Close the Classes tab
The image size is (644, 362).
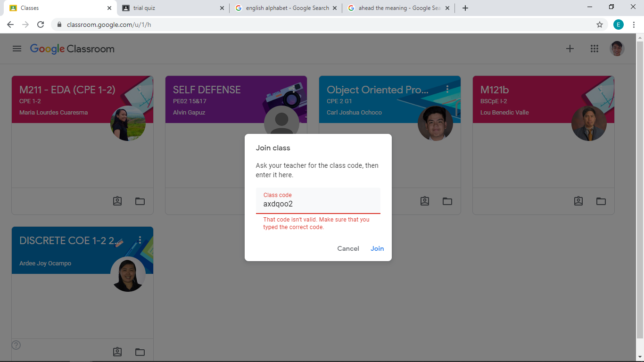[109, 8]
